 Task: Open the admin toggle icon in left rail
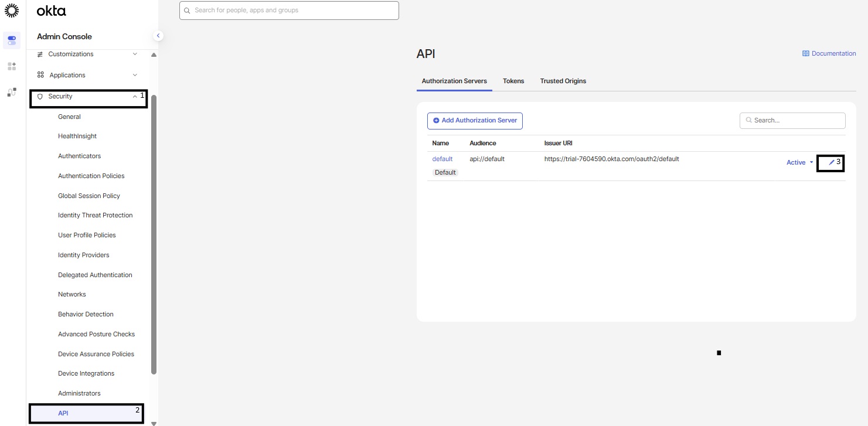(x=12, y=40)
